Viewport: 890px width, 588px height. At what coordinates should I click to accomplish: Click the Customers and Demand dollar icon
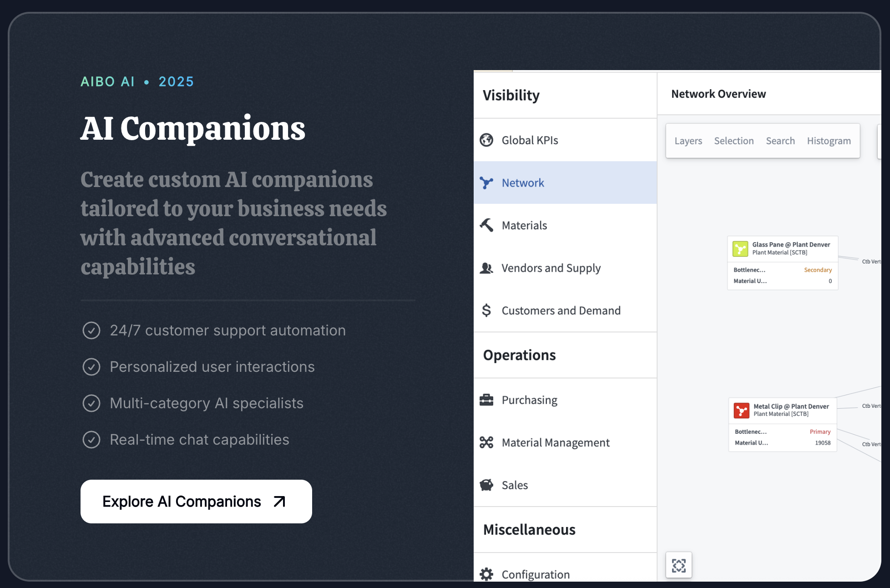486,310
